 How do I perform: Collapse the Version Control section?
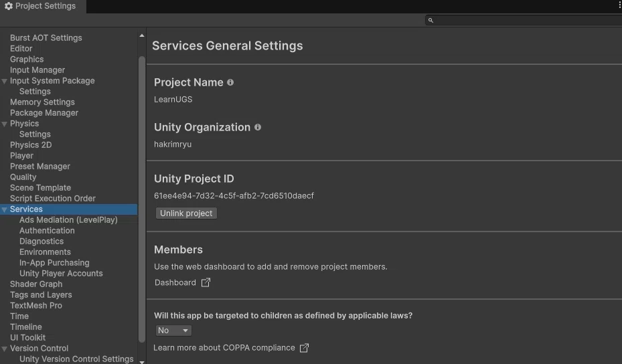click(5, 349)
